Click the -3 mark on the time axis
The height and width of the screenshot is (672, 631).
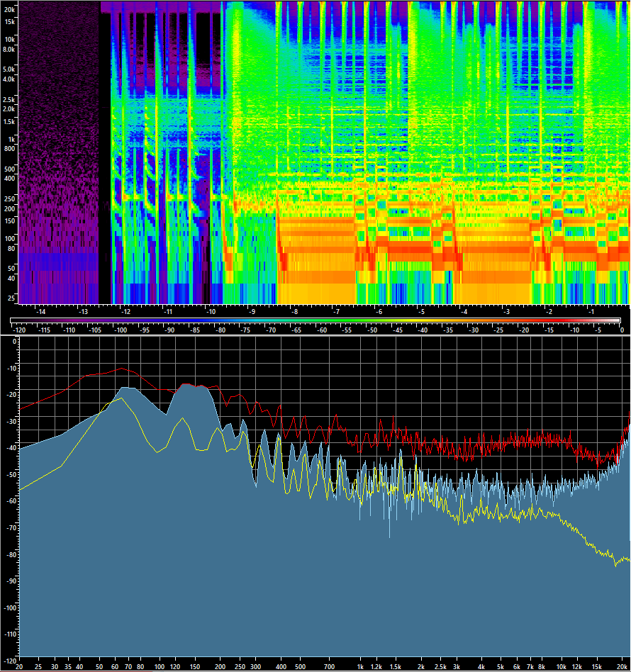(x=506, y=312)
